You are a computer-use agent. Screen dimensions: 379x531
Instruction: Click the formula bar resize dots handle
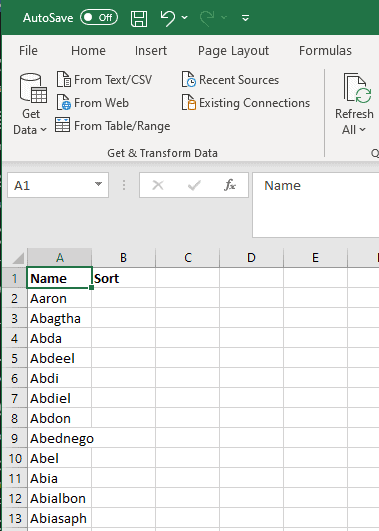[x=124, y=185]
